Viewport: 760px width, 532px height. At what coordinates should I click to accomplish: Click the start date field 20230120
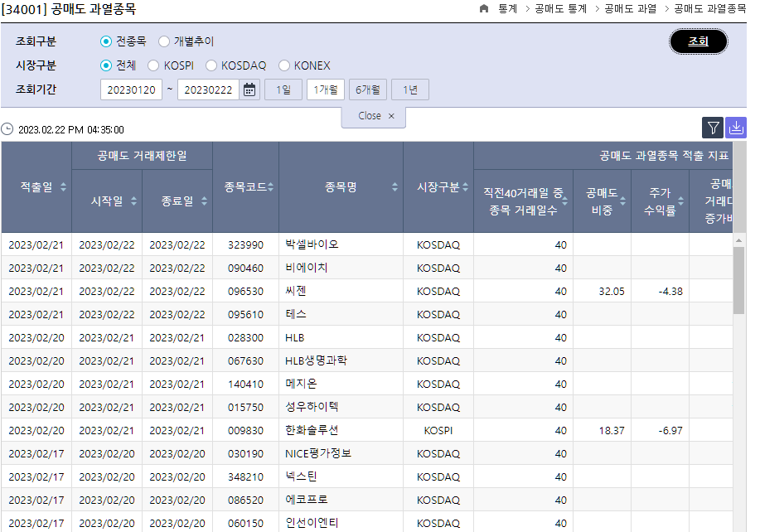pos(131,89)
